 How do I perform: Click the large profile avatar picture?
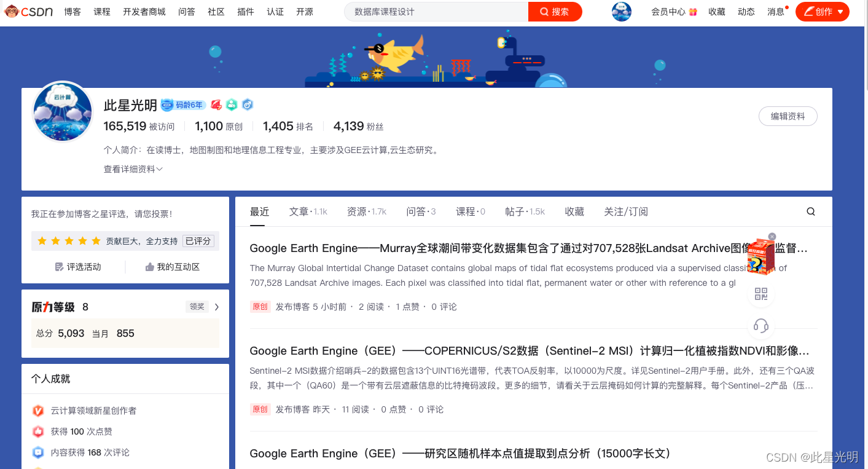click(x=62, y=112)
